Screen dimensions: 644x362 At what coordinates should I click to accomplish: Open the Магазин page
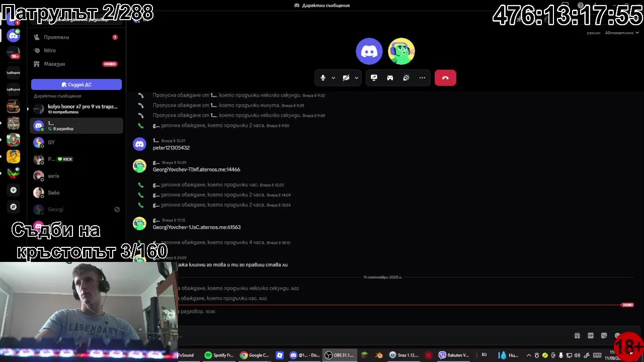pos(76,64)
